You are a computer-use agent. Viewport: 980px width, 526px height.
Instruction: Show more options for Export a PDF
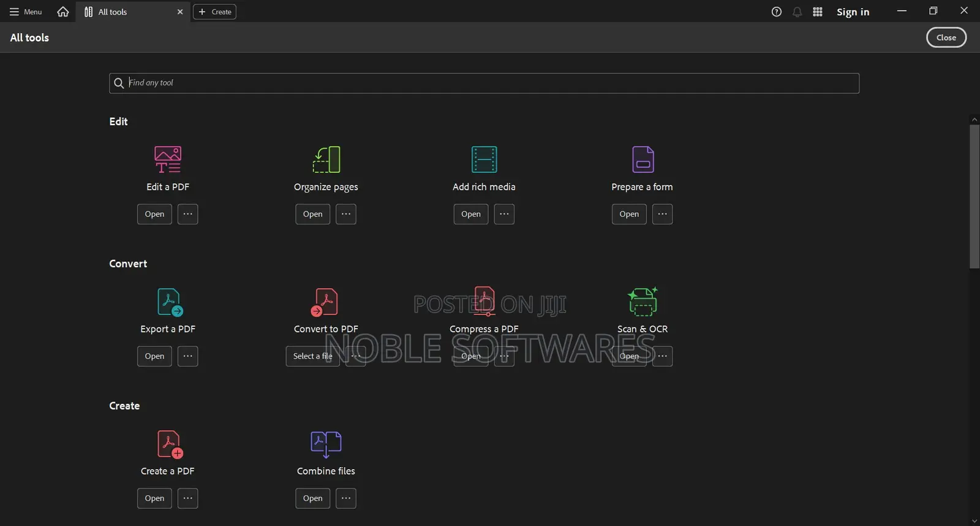[188, 356]
